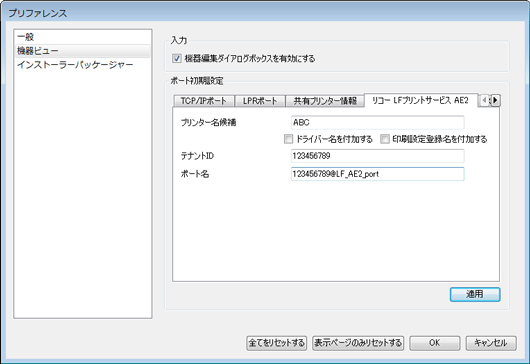Image resolution: width=530 pixels, height=364 pixels.
Task: Click the キャンセル button
Action: [x=491, y=343]
